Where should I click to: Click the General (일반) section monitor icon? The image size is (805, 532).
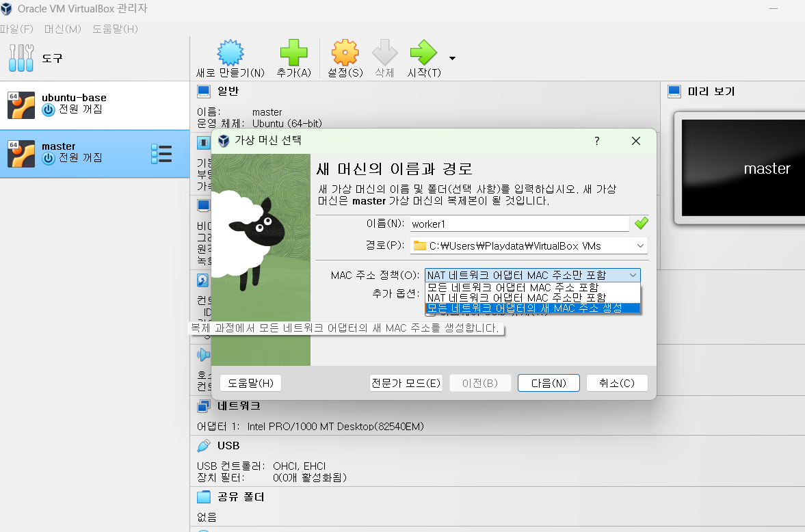click(204, 92)
